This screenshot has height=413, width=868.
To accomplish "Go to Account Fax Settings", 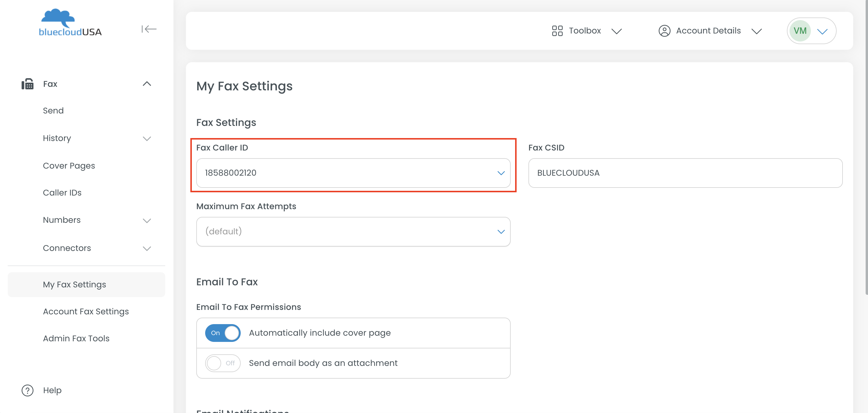I will (86, 311).
